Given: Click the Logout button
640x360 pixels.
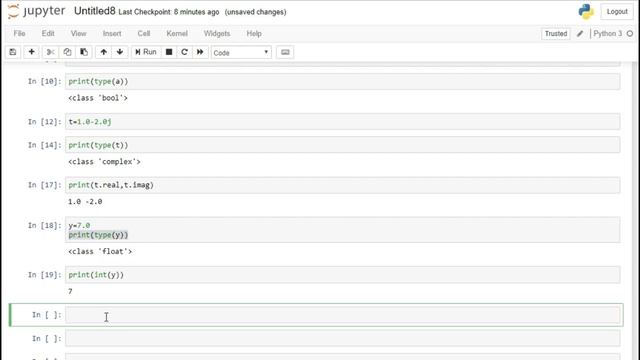Looking at the screenshot, I should pyautogui.click(x=617, y=11).
